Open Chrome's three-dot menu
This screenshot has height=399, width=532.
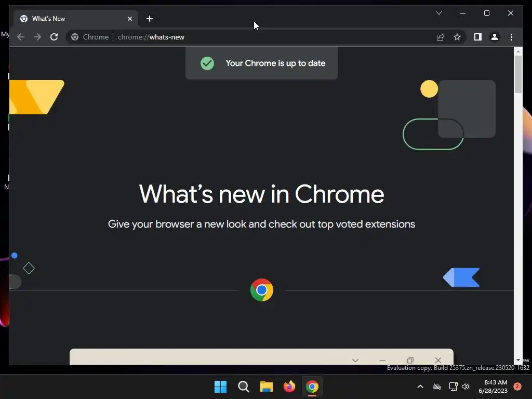point(511,37)
